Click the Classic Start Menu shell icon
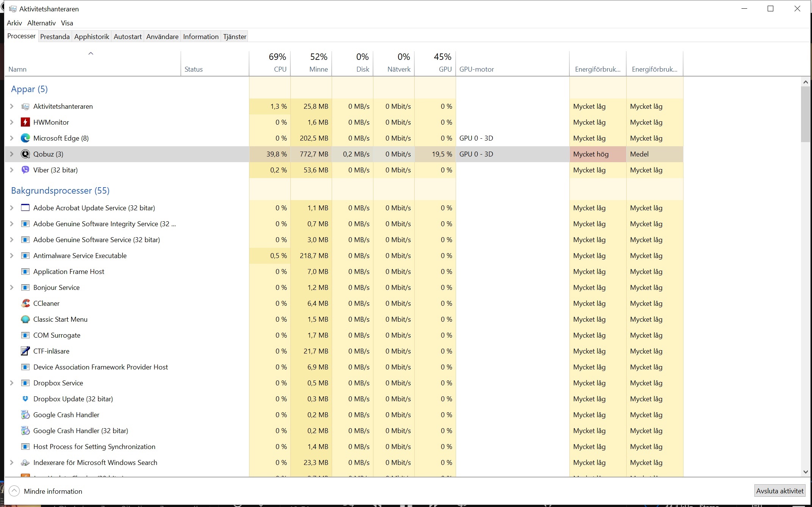 [x=25, y=319]
